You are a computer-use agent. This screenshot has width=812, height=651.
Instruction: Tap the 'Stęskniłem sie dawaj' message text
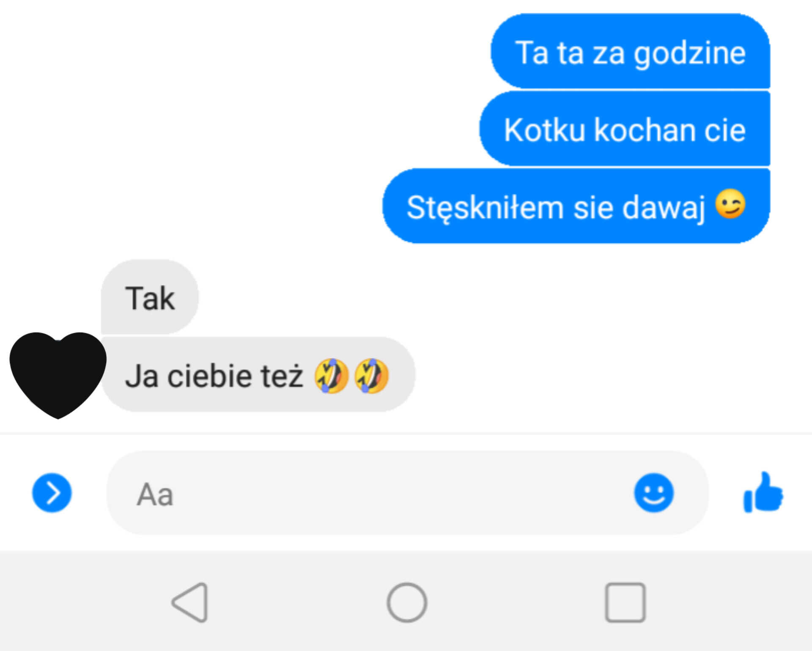pos(556,208)
